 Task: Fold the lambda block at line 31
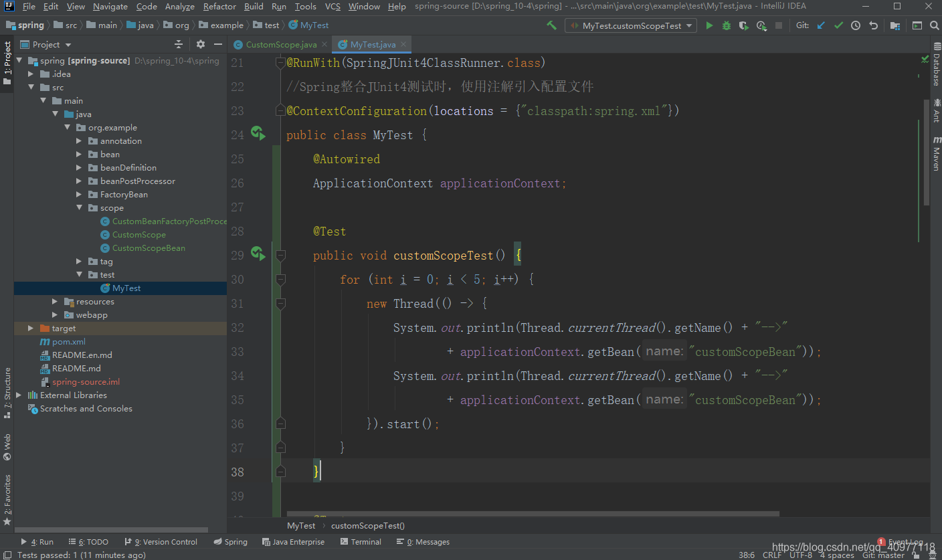[x=280, y=304]
